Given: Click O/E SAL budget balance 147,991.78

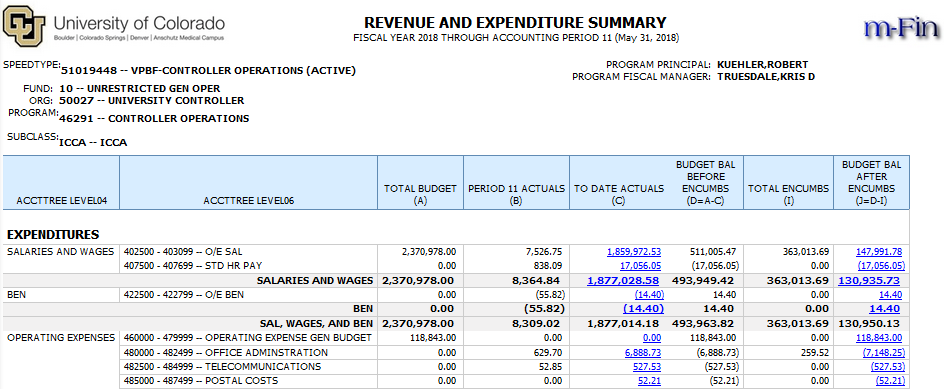Looking at the screenshot, I should (879, 252).
